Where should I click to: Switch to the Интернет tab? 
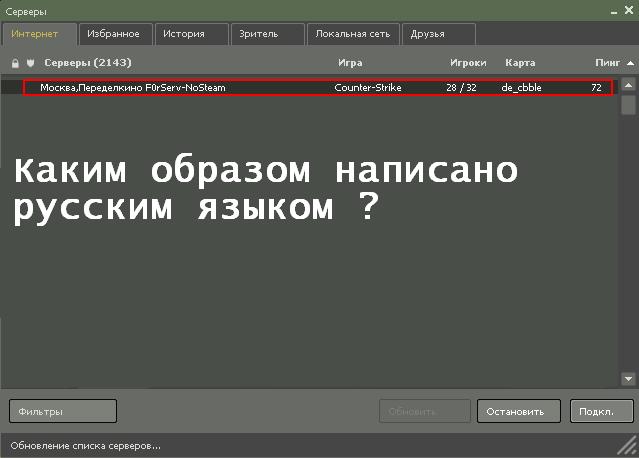tap(39, 34)
